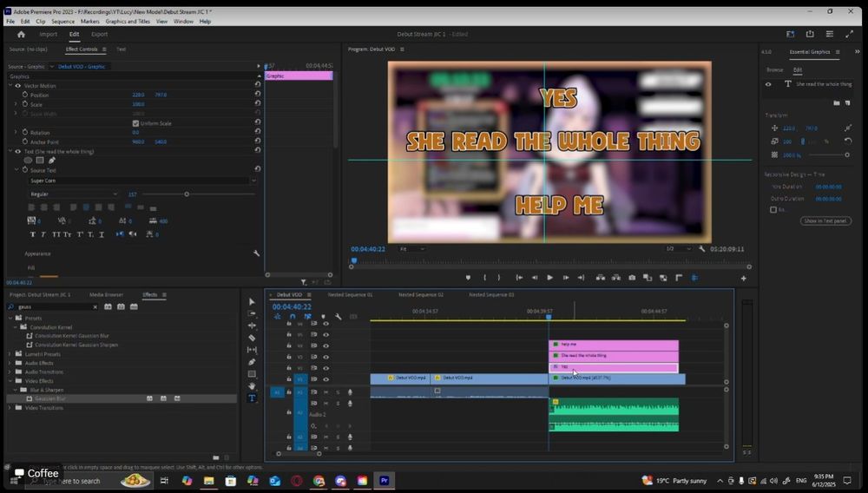
Task: Add a marker in the timeline header
Action: pos(323,317)
